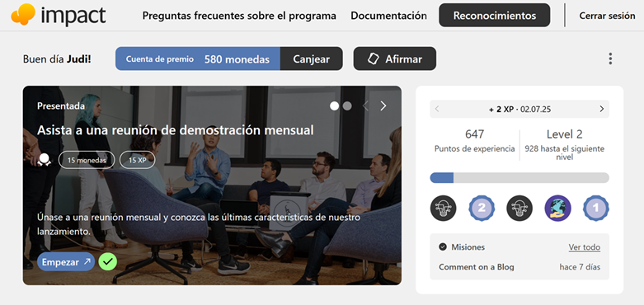Click Cerrar sesión to log out
Viewport: 644px width, 305px height.
[607, 16]
